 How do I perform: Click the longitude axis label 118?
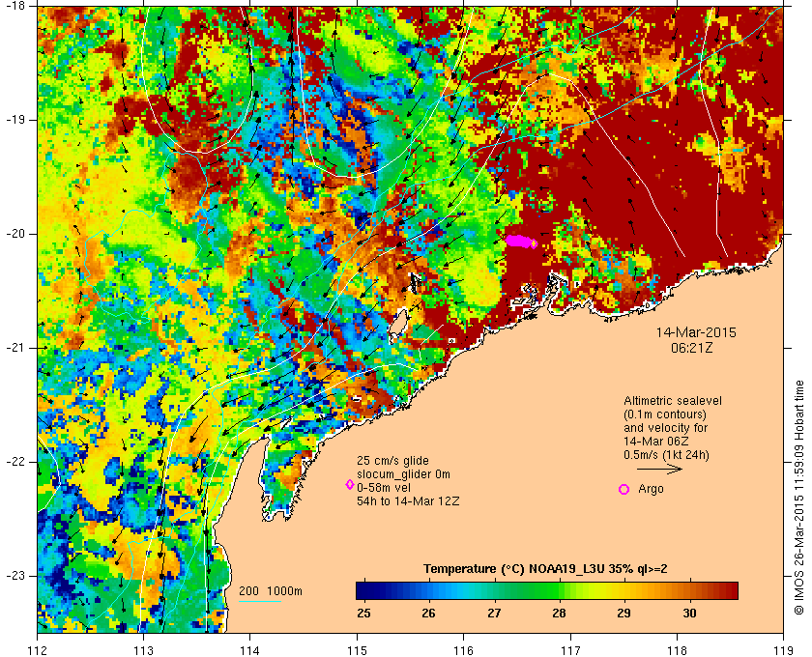coord(677,649)
